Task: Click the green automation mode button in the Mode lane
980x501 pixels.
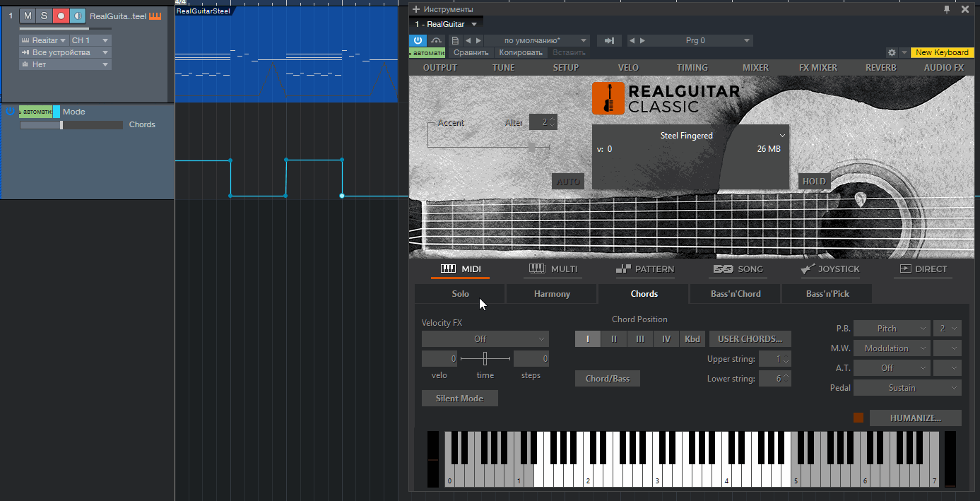Action: tap(35, 112)
